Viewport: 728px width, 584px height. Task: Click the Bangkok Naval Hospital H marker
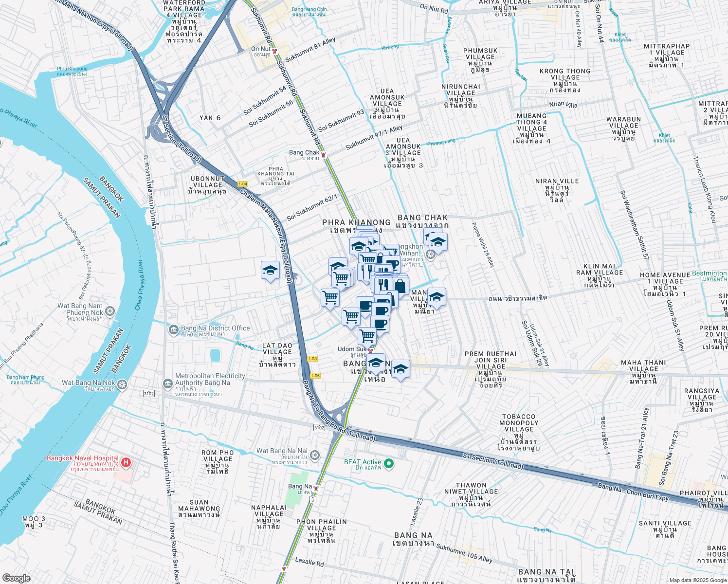[126, 462]
